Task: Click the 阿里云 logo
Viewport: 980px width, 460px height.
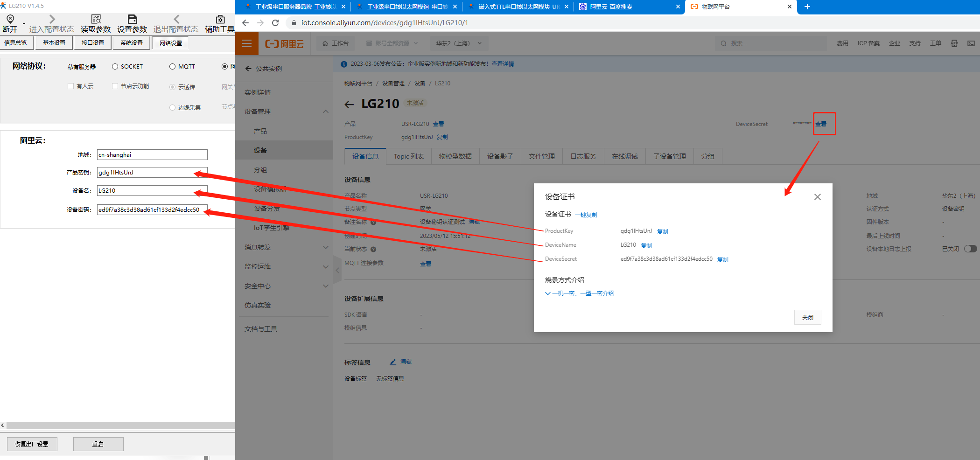Action: pos(284,44)
